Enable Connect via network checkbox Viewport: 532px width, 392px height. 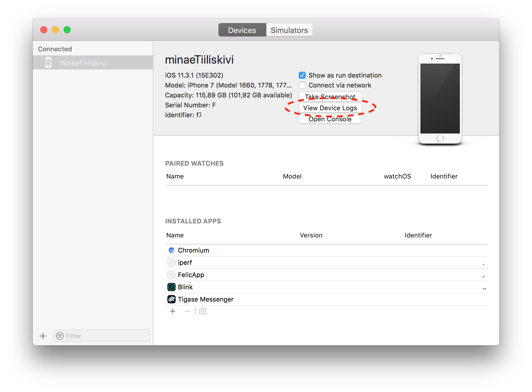(302, 85)
